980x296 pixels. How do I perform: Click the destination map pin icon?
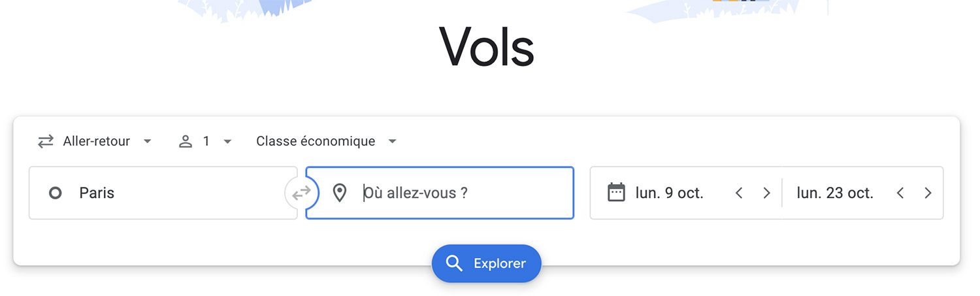click(339, 193)
